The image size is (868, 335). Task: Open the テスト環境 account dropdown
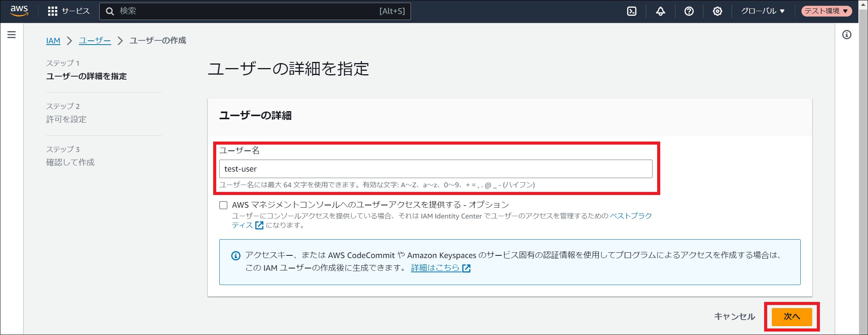[826, 11]
